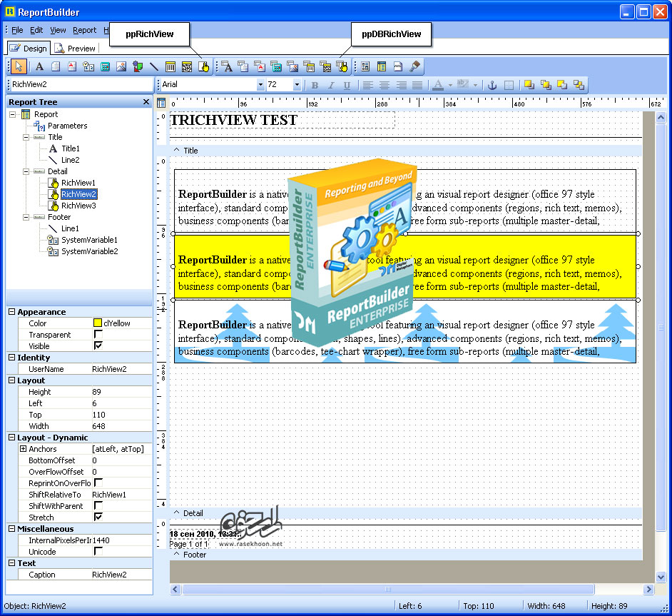672x616 pixels.
Task: Click the Bring to Front icon
Action: pos(529,85)
